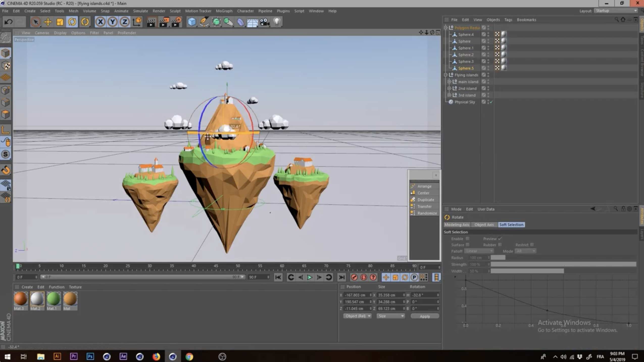Click the camera icon in the toolbar
The height and width of the screenshot is (362, 644).
(x=264, y=22)
